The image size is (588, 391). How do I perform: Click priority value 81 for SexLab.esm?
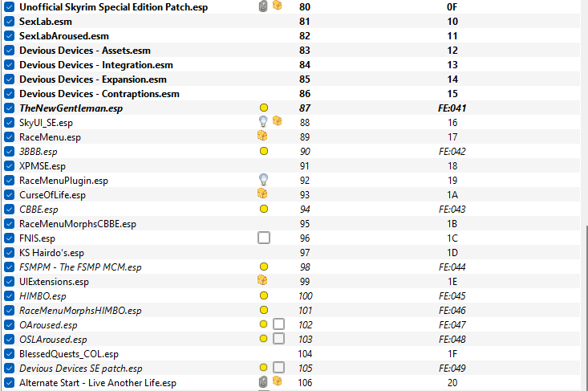(305, 22)
